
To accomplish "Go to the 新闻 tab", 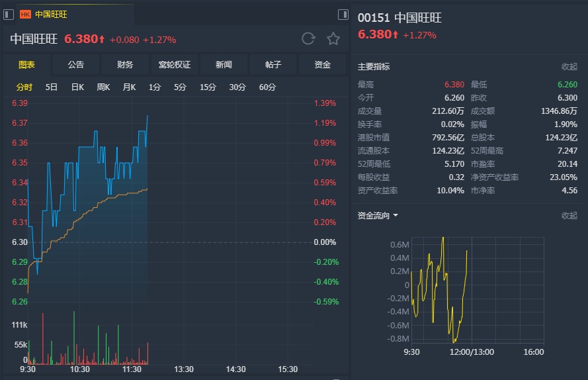I will (224, 65).
